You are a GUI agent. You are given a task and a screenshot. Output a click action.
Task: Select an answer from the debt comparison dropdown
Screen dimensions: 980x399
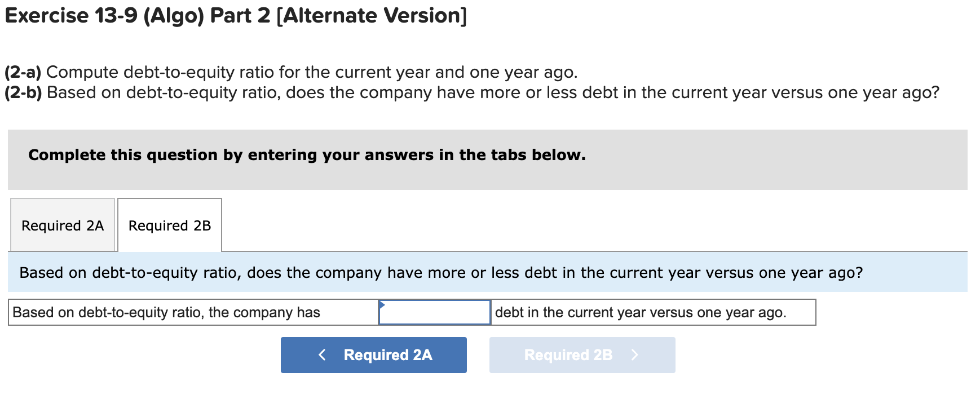click(x=434, y=313)
